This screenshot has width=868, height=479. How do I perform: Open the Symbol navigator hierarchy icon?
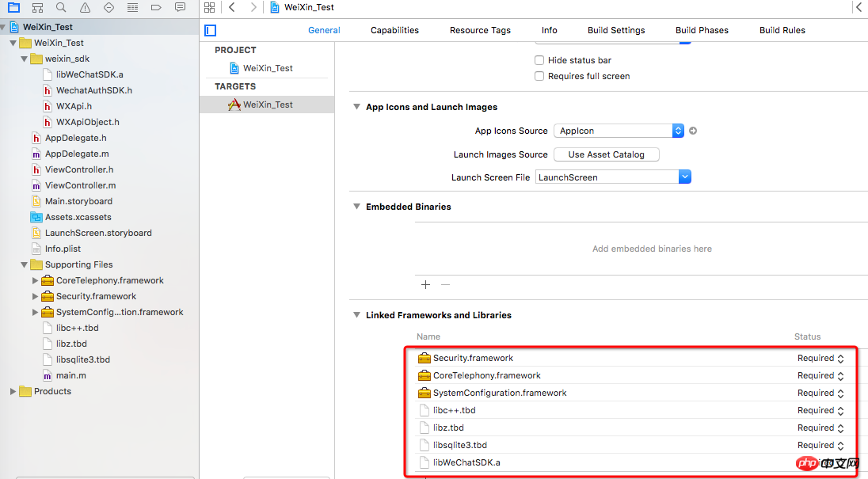(37, 8)
